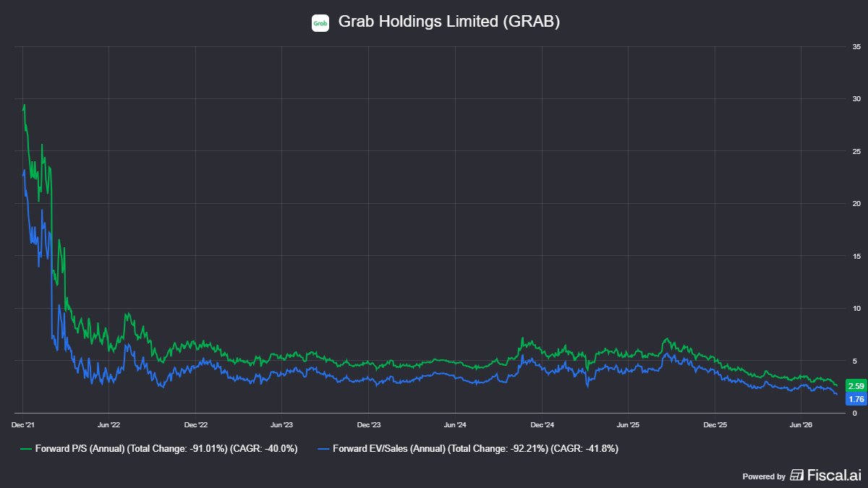Click the 25 y-axis value
This screenshot has height=488, width=868.
click(856, 151)
